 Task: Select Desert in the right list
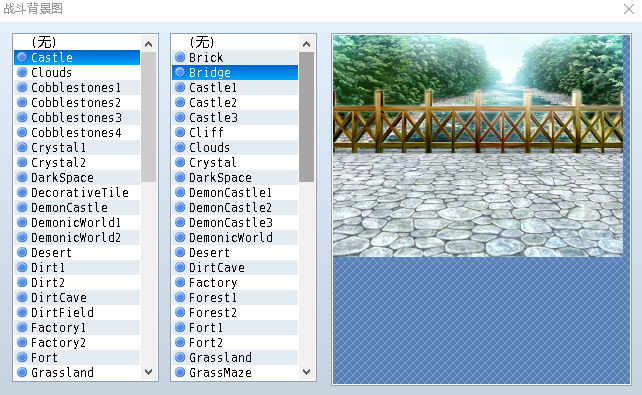tap(235, 253)
